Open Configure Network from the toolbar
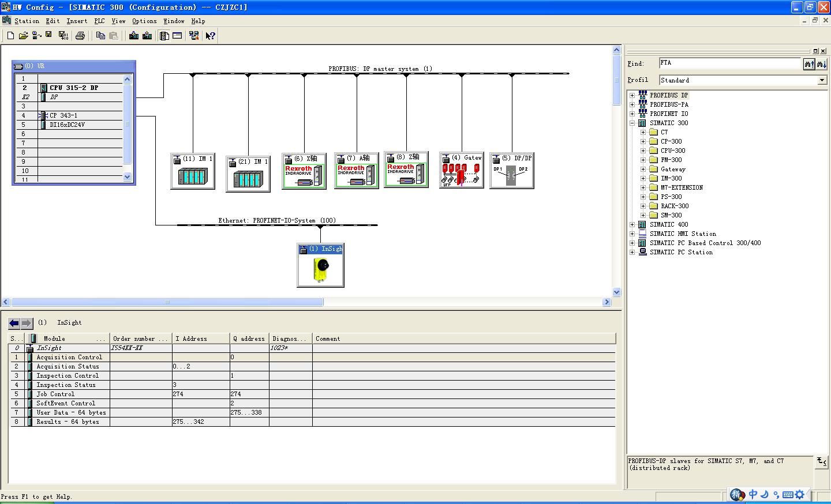The width and height of the screenshot is (831, 504). coord(194,36)
